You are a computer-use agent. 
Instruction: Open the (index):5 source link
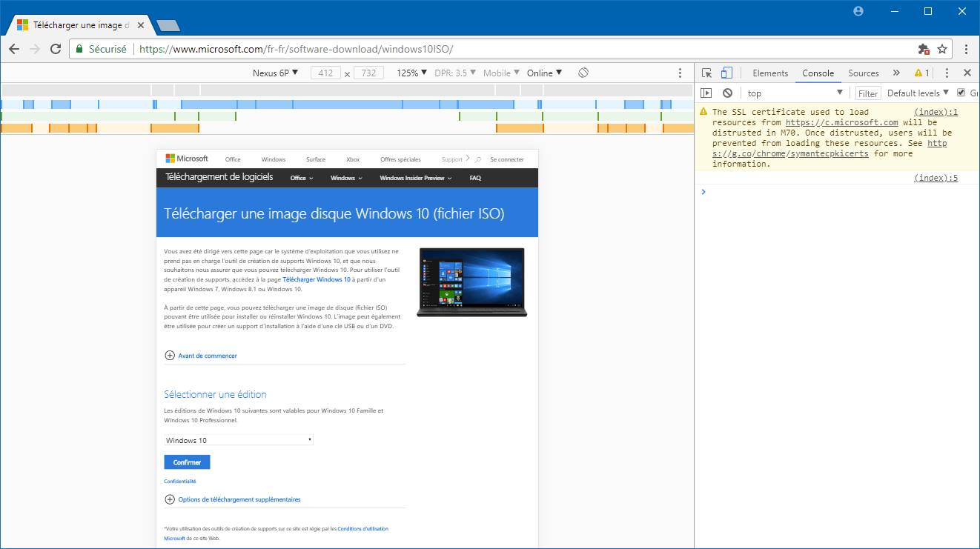(x=936, y=178)
